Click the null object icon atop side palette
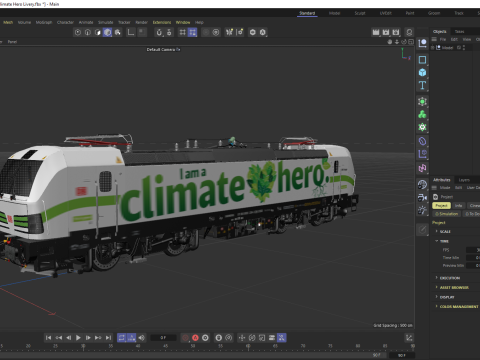Image resolution: width=480 pixels, height=360 pixels. point(422,43)
